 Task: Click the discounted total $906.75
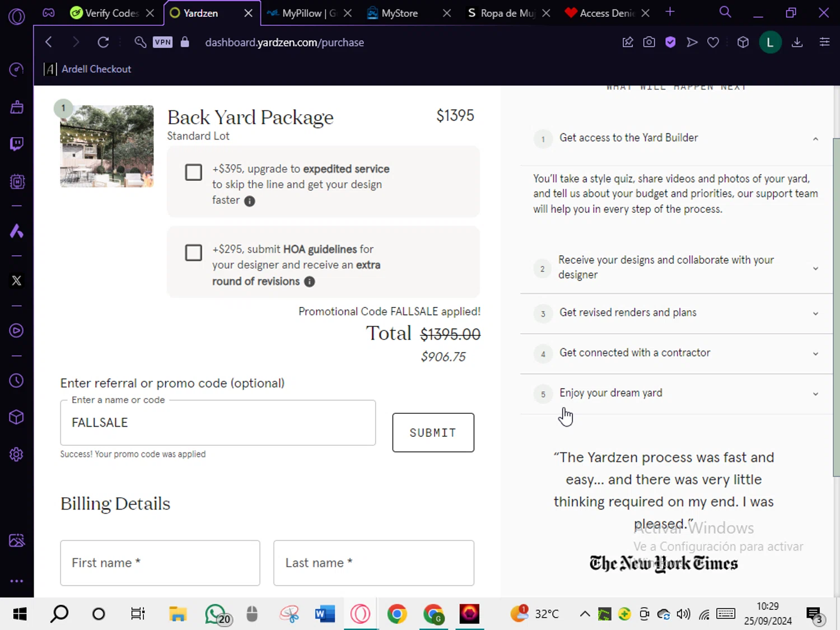click(x=443, y=357)
